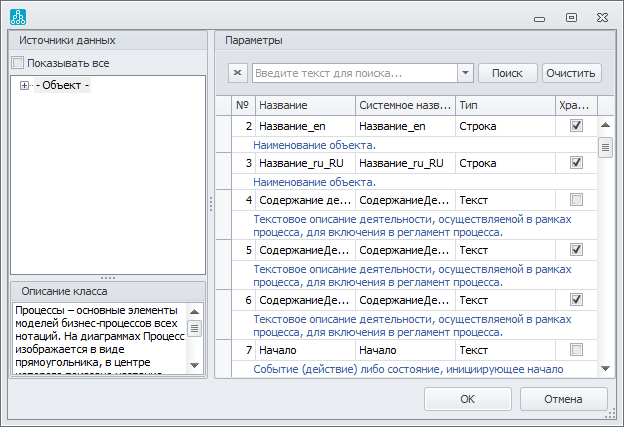
Task: Select the Название_ru_RU parameter row
Action: point(305,163)
